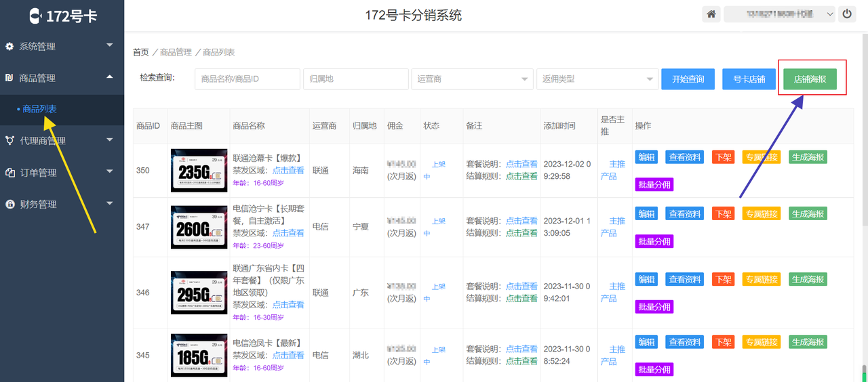The height and width of the screenshot is (382, 868).
Task: Click 点击查看 禁发区域 for 电信沧宁卡
Action: (x=288, y=232)
